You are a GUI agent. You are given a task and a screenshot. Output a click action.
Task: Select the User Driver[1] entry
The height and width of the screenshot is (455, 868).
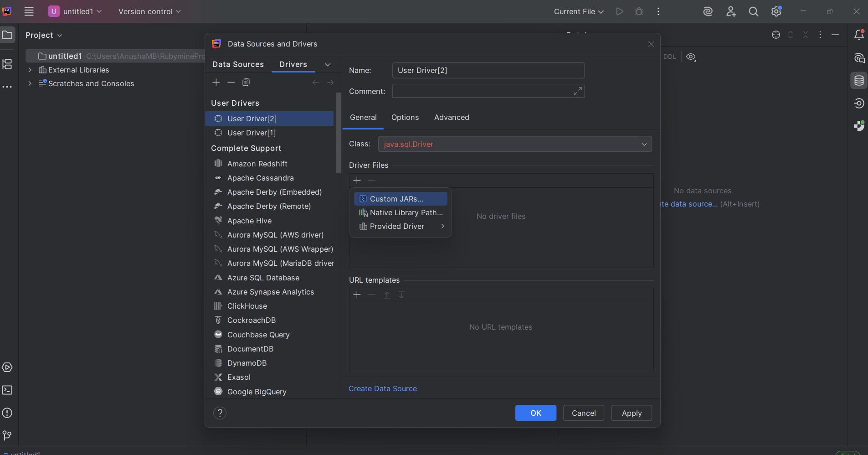pyautogui.click(x=252, y=133)
